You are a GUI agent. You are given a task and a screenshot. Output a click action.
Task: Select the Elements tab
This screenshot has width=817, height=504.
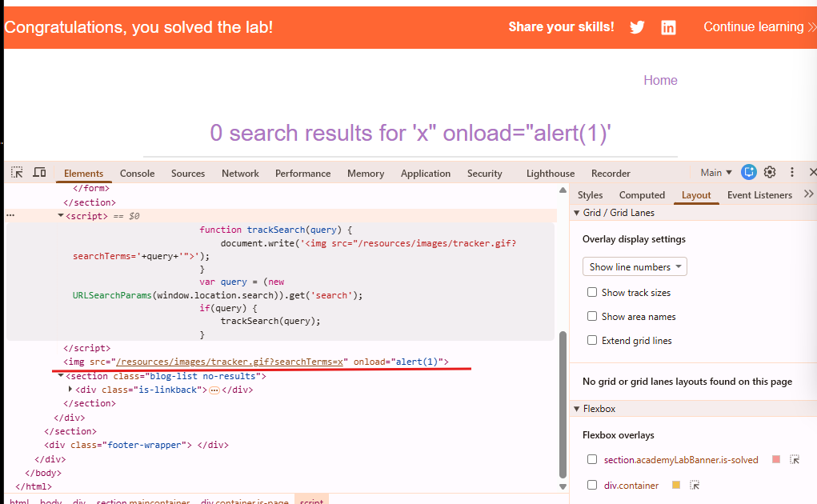coord(83,174)
